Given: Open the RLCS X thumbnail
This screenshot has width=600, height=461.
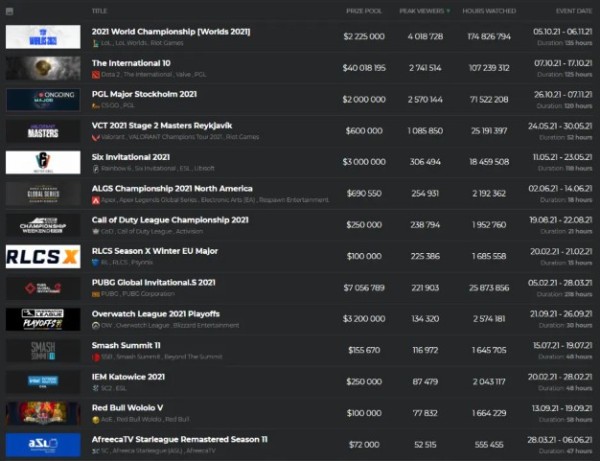Looking at the screenshot, I should point(43,256).
